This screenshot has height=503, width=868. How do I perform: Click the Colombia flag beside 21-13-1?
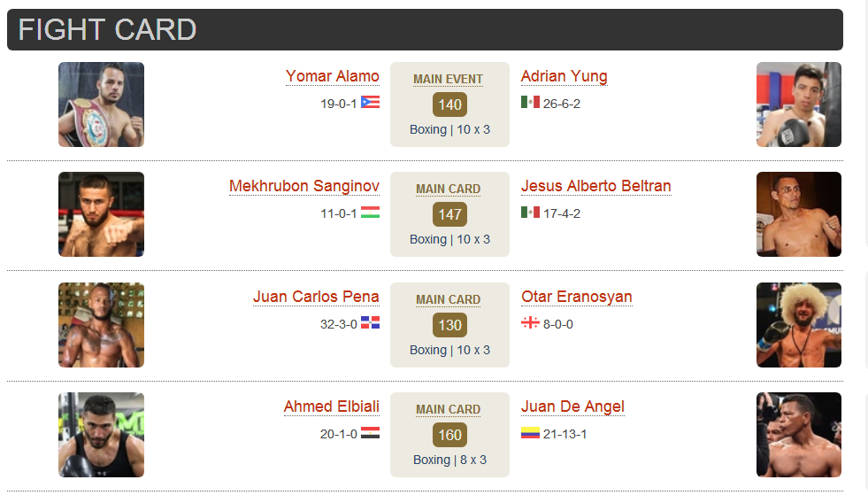click(x=530, y=432)
